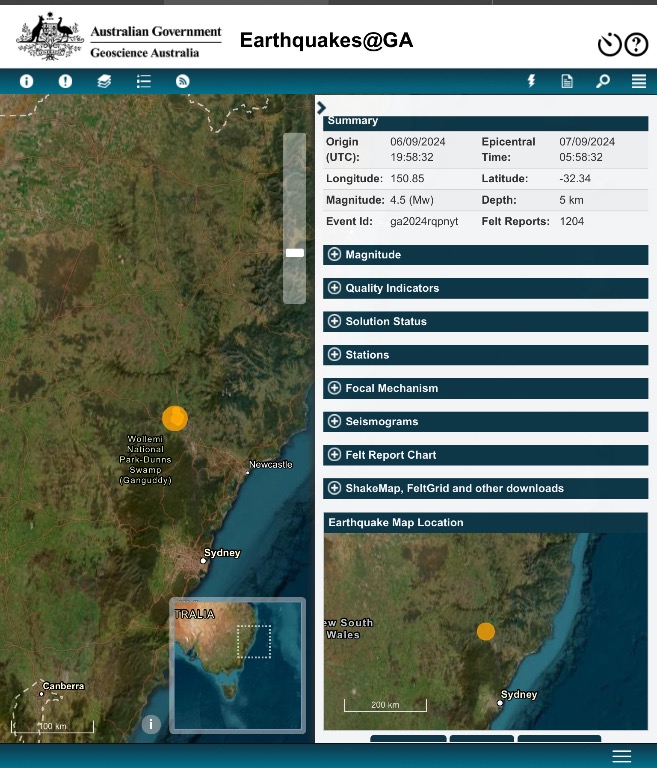Click the Canberra label on the map
This screenshot has width=657, height=768.
(x=63, y=686)
